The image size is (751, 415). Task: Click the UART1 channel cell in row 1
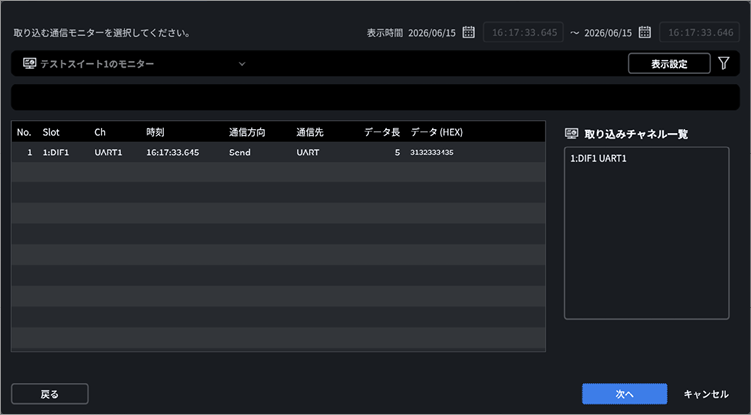coord(108,152)
